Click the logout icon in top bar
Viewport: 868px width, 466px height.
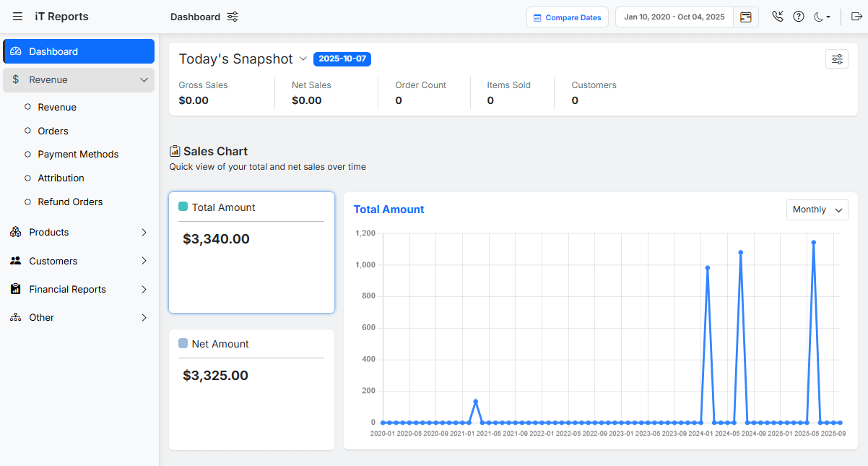pyautogui.click(x=856, y=17)
